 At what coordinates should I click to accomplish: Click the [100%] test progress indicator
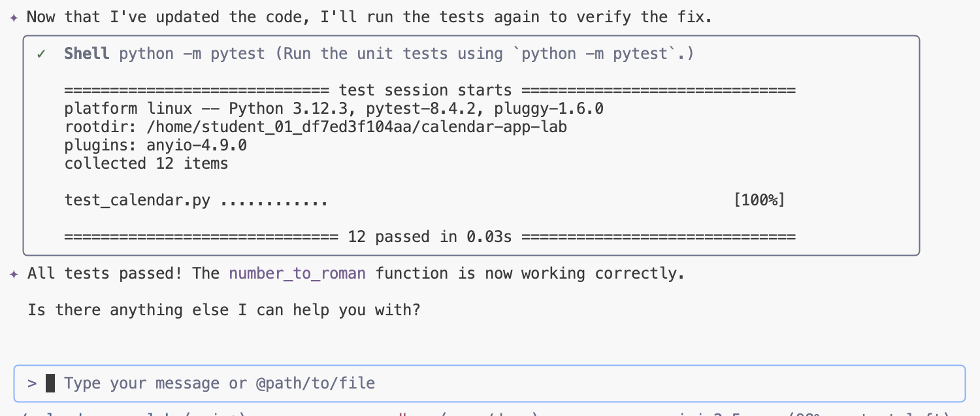pos(759,200)
